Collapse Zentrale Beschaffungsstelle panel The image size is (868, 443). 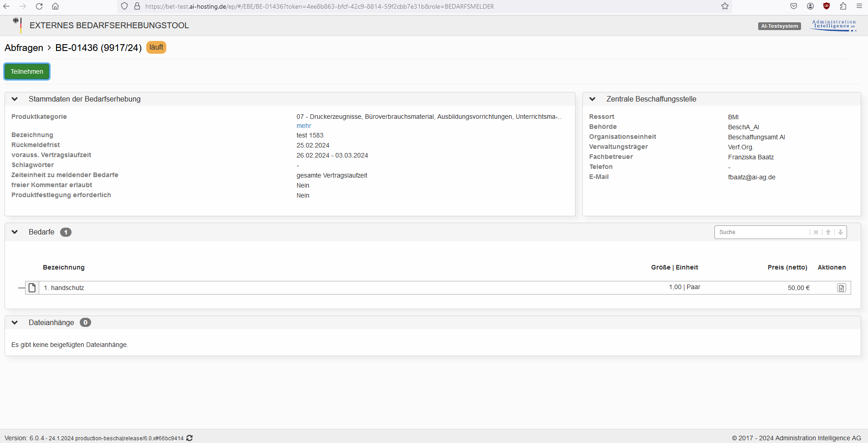coord(592,99)
